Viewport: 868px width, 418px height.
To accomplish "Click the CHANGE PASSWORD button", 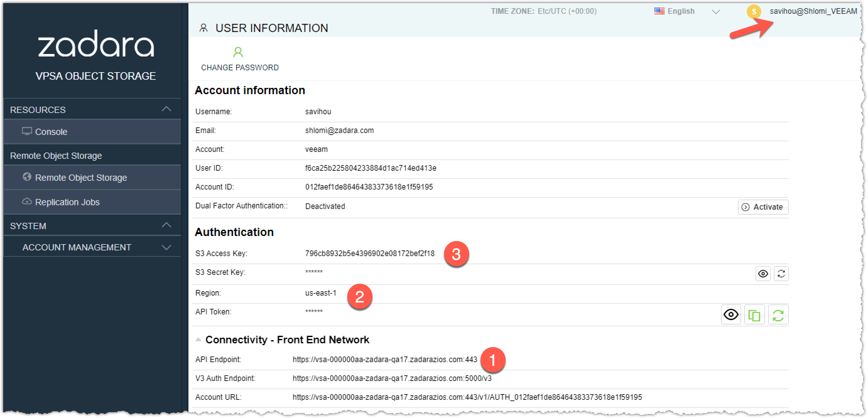I will click(240, 59).
